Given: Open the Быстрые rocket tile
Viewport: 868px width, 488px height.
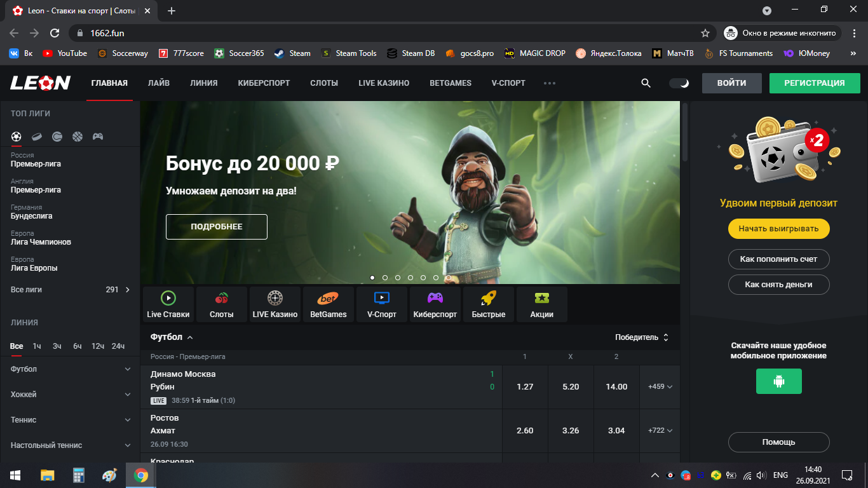Looking at the screenshot, I should tap(489, 304).
